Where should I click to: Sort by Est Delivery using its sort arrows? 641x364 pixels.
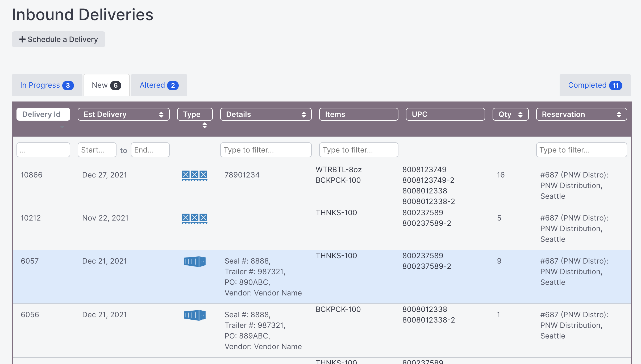pyautogui.click(x=161, y=115)
